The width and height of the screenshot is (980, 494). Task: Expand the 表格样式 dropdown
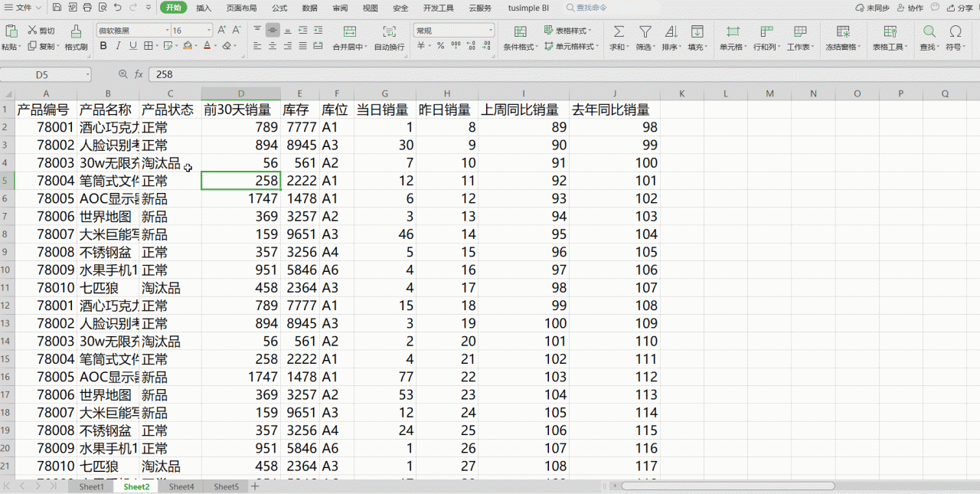click(590, 31)
